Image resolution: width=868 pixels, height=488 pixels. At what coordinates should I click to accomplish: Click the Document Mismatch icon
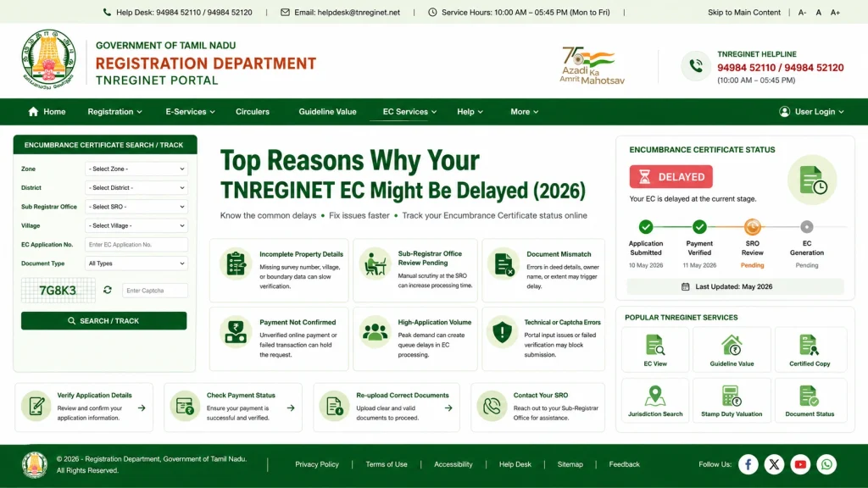[504, 264]
